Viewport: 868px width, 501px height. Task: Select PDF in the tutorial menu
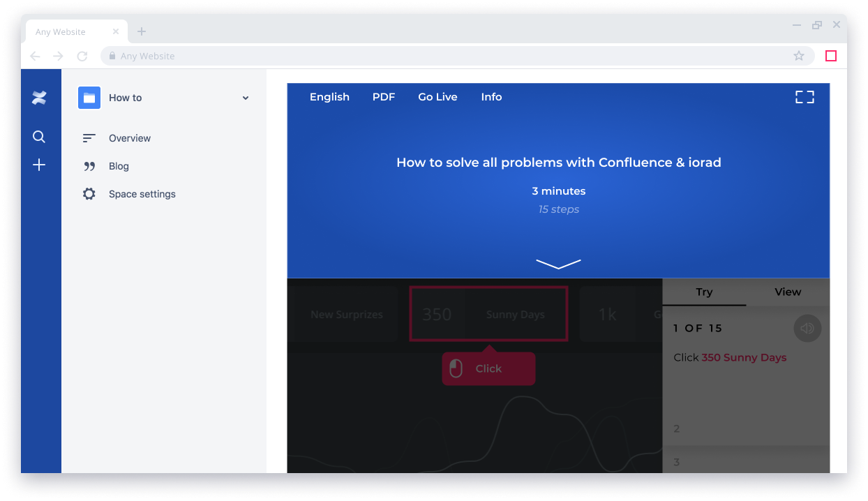[x=384, y=97]
